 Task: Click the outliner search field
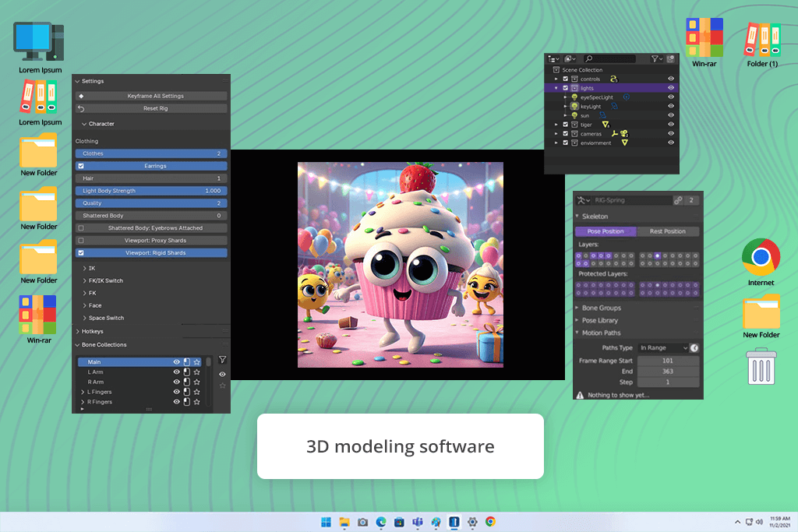click(x=609, y=59)
